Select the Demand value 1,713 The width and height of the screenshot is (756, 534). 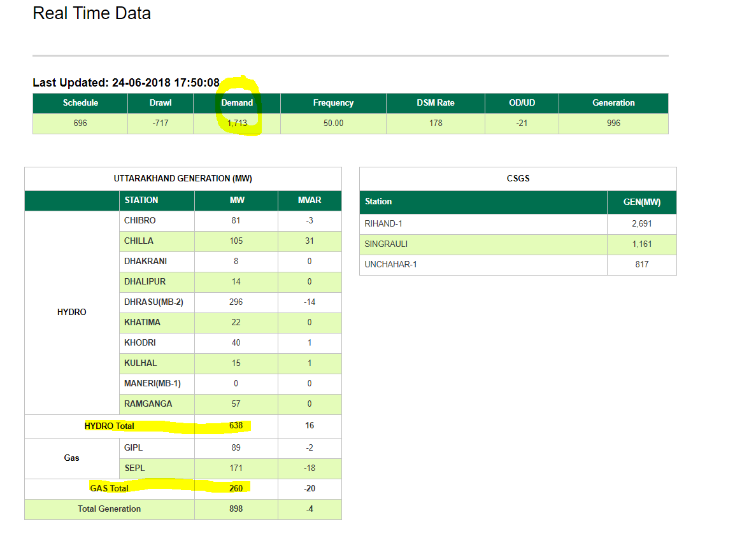pos(237,123)
